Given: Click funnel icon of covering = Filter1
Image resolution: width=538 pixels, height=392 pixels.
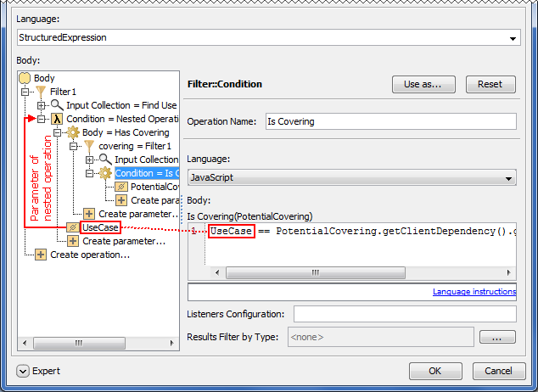Looking at the screenshot, I should click(x=89, y=146).
